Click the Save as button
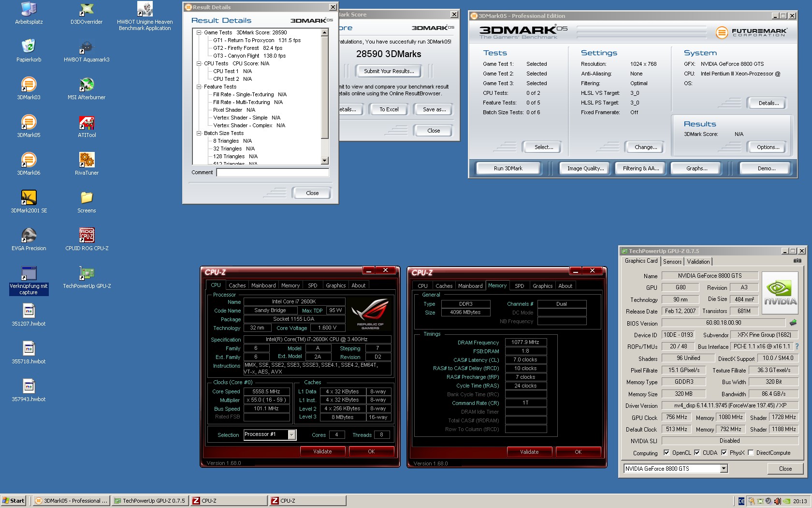 pos(434,109)
